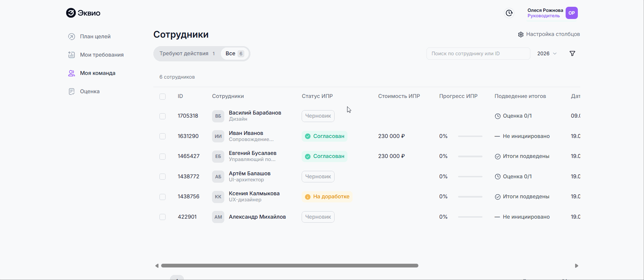Screen dimensions: 644x280
Task: Click the На доработке status badge
Action: click(x=327, y=197)
